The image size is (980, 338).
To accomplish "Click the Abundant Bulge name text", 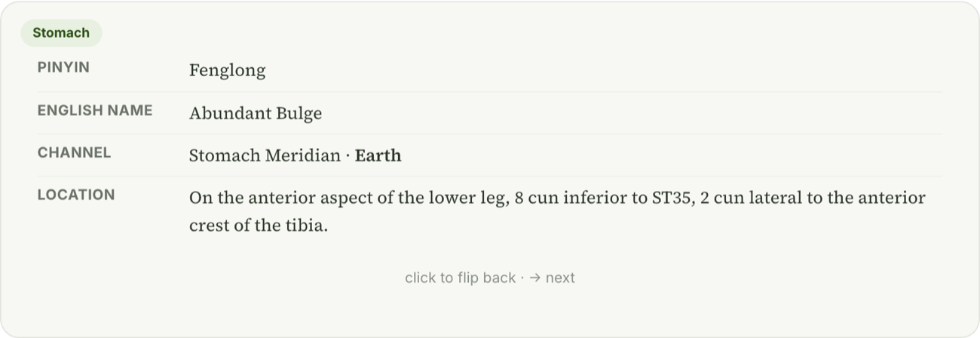I will 256,113.
